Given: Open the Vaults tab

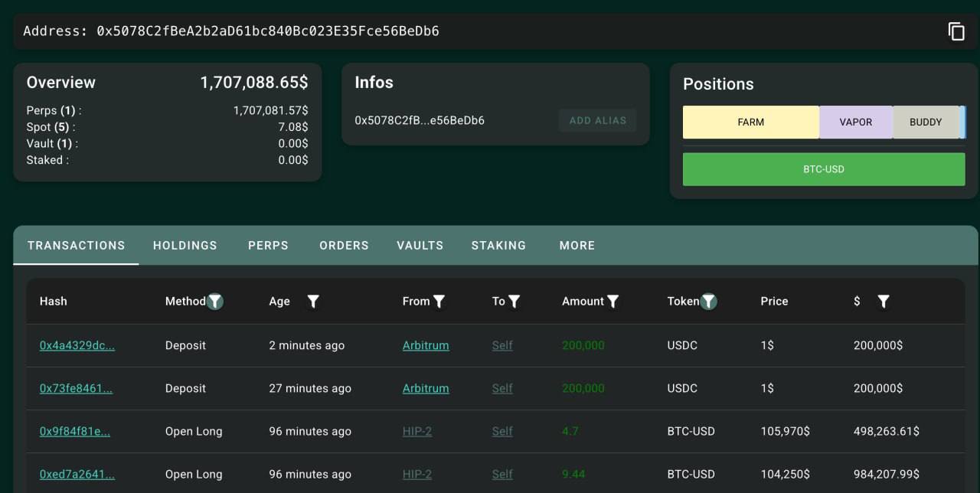Looking at the screenshot, I should click(420, 246).
